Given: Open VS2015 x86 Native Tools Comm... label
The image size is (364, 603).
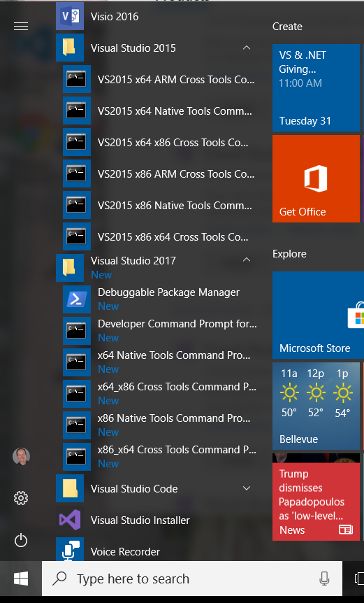Looking at the screenshot, I should click(x=175, y=206).
